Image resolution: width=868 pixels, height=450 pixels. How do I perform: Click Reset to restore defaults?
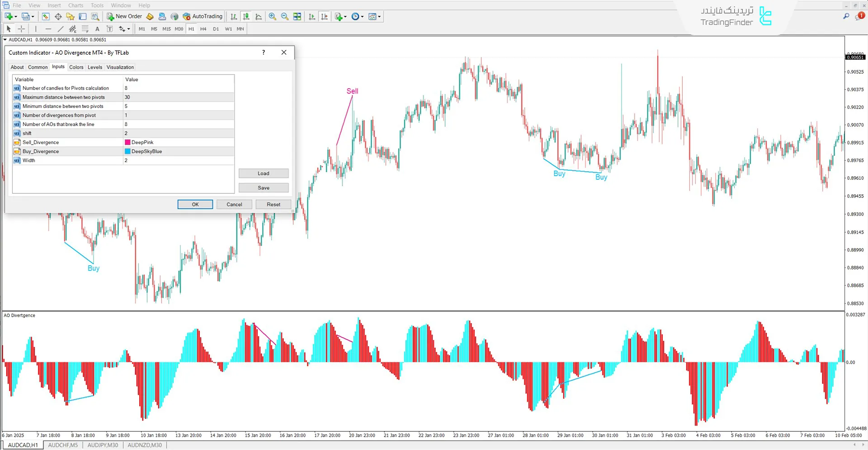pyautogui.click(x=273, y=204)
